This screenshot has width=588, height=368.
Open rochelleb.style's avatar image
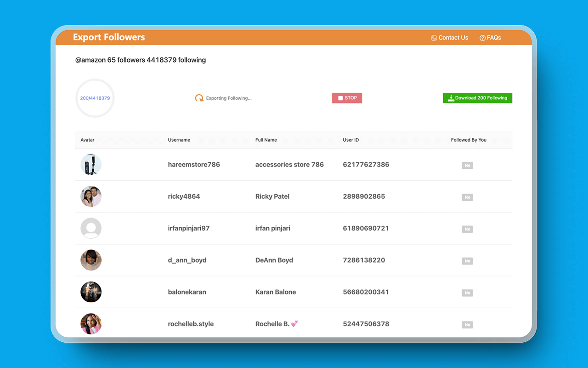click(x=91, y=324)
